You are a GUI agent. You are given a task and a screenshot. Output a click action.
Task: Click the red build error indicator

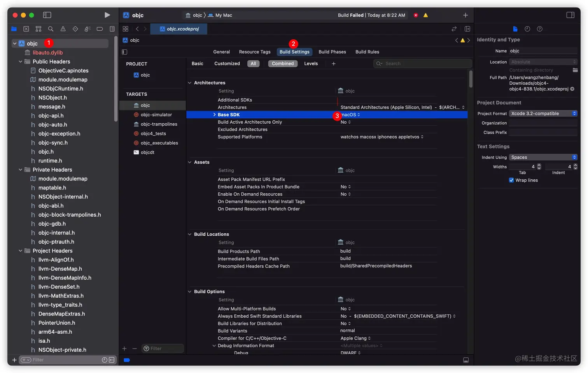[416, 15]
